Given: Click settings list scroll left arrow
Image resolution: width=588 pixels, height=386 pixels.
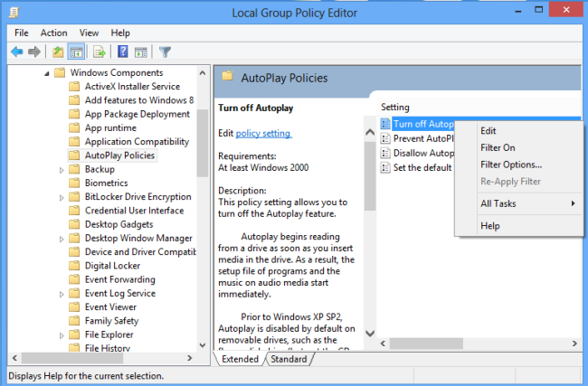Looking at the screenshot, I should click(383, 344).
